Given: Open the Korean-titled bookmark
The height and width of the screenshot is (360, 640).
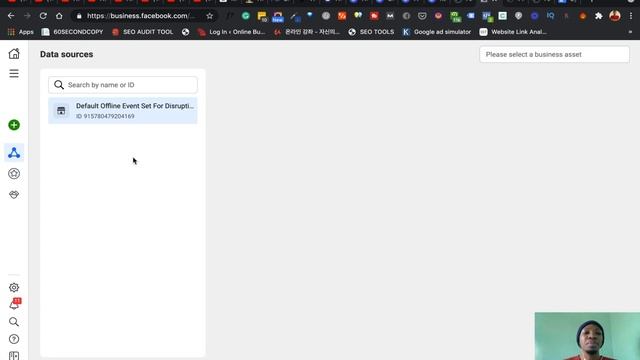Looking at the screenshot, I should 307,32.
